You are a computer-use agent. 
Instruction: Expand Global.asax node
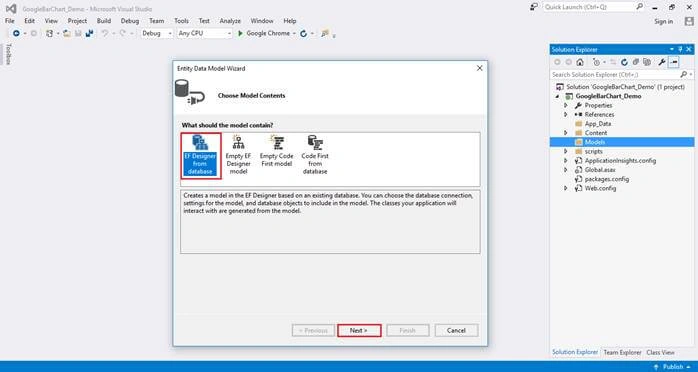point(566,170)
